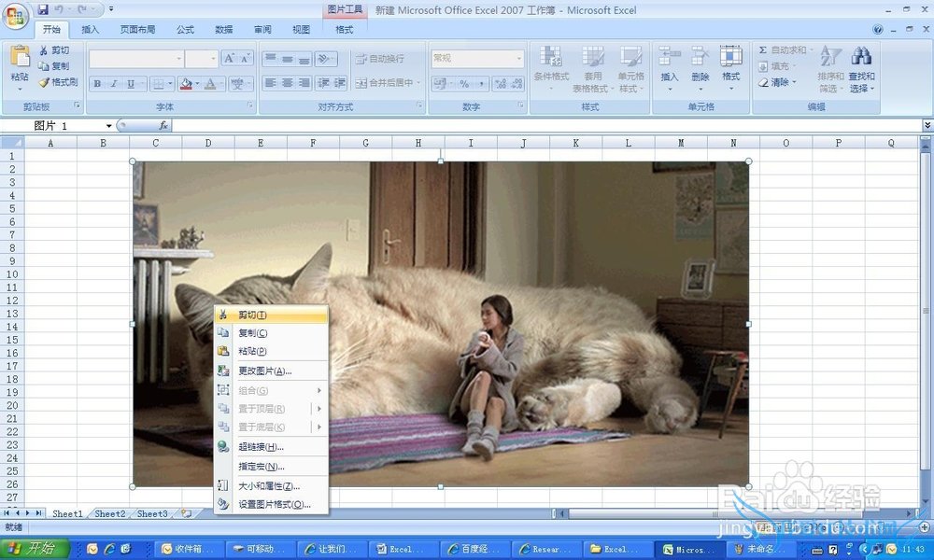Open the borders dropdown arrow
This screenshot has height=560, width=934.
pos(170,84)
